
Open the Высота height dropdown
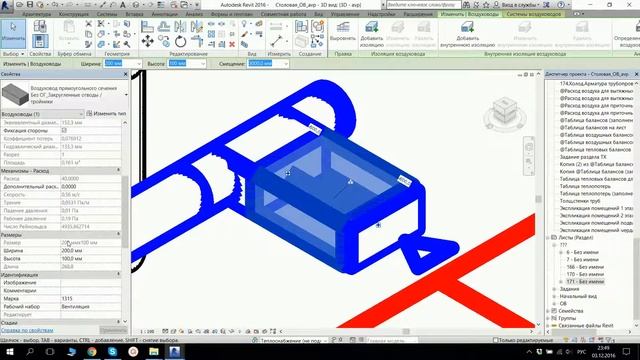coord(203,64)
